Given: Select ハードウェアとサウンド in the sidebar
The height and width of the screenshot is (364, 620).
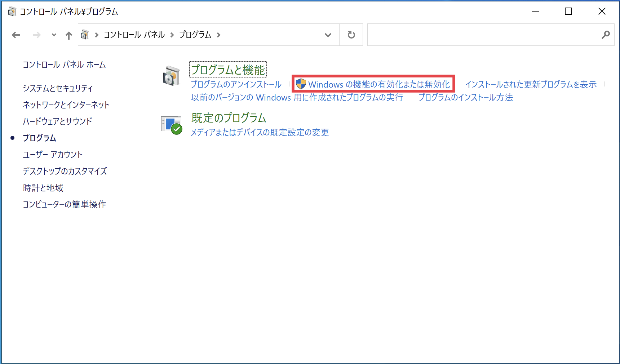Looking at the screenshot, I should pos(57,121).
